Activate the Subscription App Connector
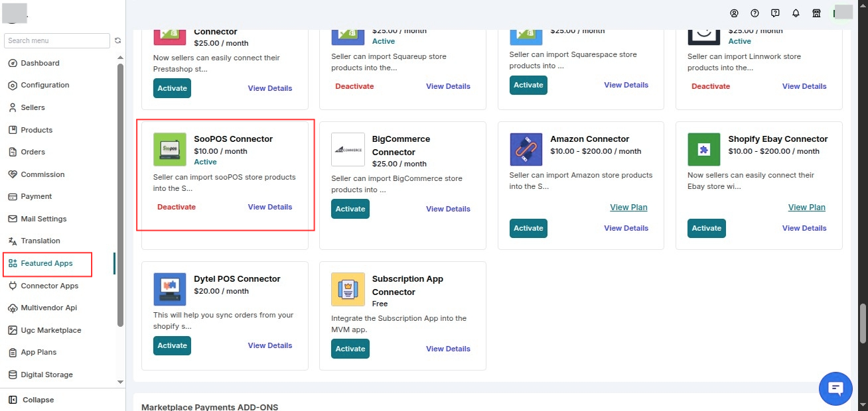This screenshot has height=411, width=868. pos(350,349)
